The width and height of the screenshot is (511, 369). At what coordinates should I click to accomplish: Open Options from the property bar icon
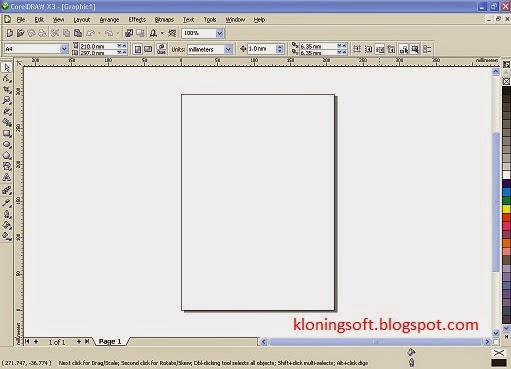click(427, 49)
